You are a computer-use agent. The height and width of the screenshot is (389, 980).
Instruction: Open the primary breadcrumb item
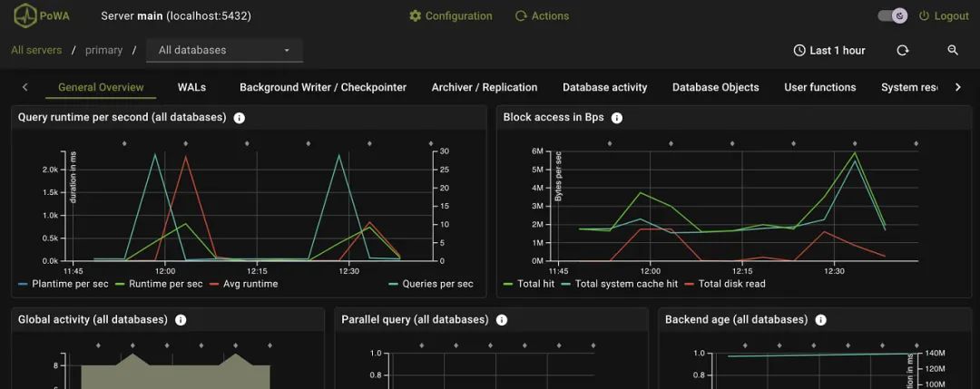103,50
